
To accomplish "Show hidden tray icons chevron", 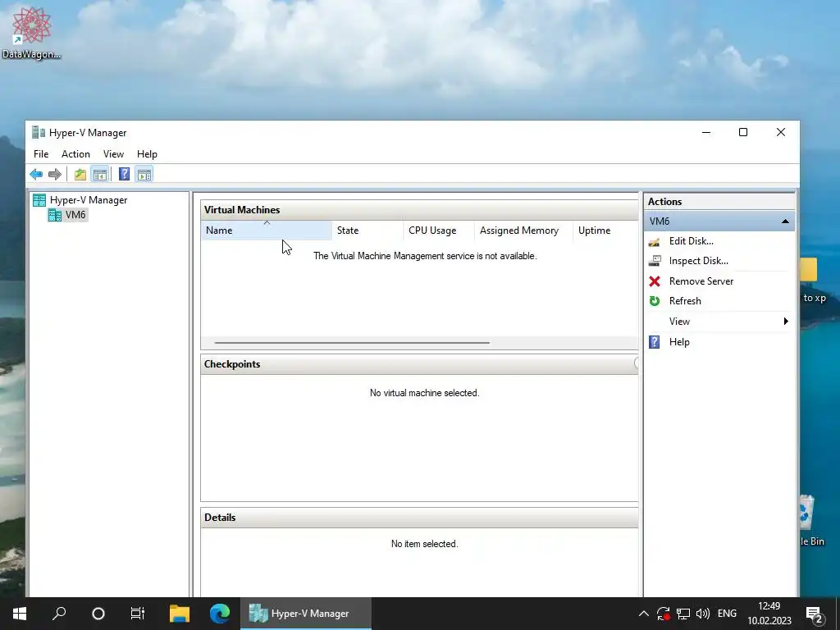I will pos(643,614).
